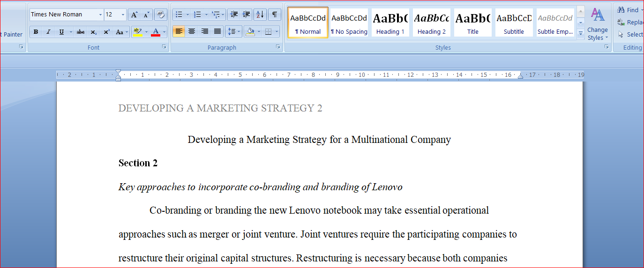Click the Format Painter button
The image size is (644, 268).
pyautogui.click(x=12, y=34)
